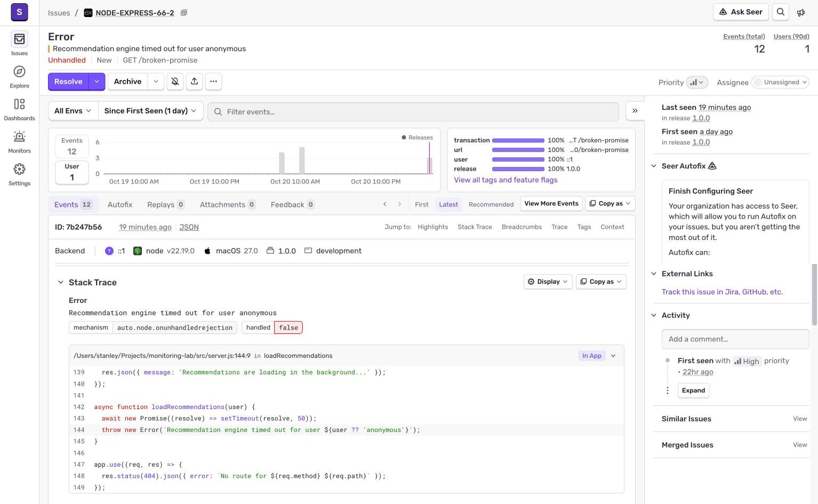The image size is (818, 504).
Task: Click the share issue icon
Action: click(194, 82)
